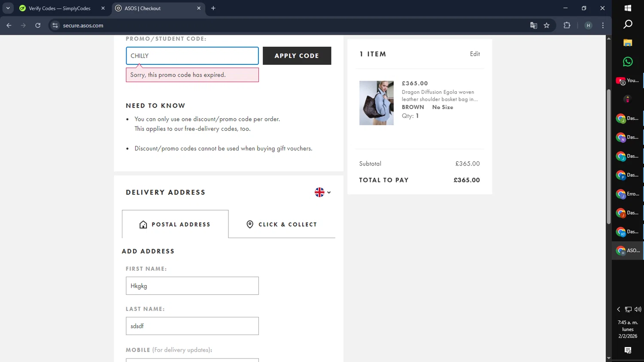644x362 pixels.
Task: Open the notification center icon
Action: pyautogui.click(x=628, y=350)
